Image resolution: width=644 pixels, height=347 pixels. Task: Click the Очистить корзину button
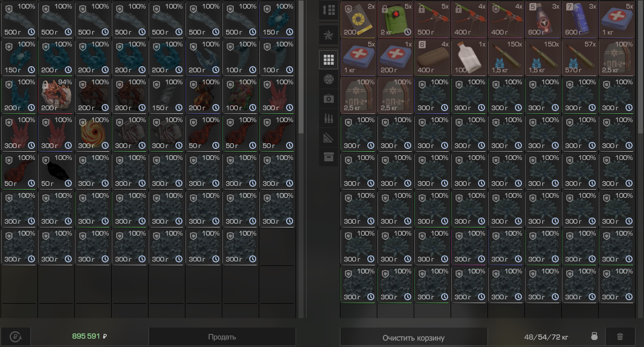pyautogui.click(x=414, y=338)
